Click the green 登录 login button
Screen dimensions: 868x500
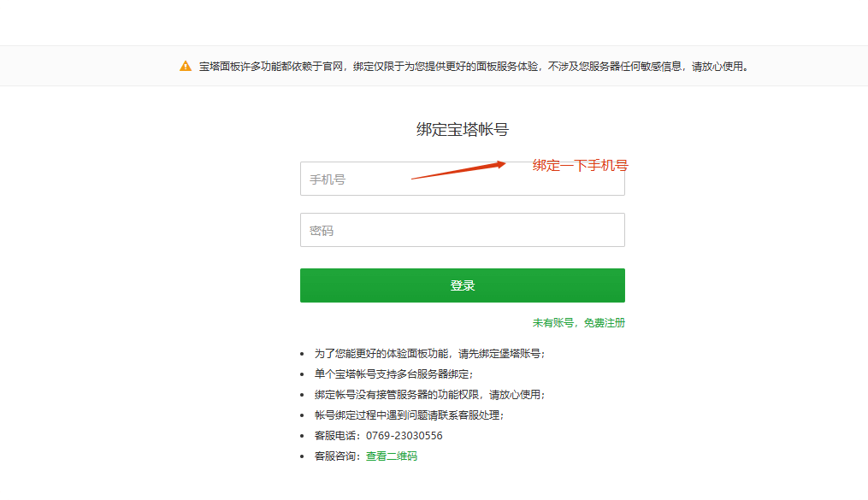pyautogui.click(x=463, y=285)
